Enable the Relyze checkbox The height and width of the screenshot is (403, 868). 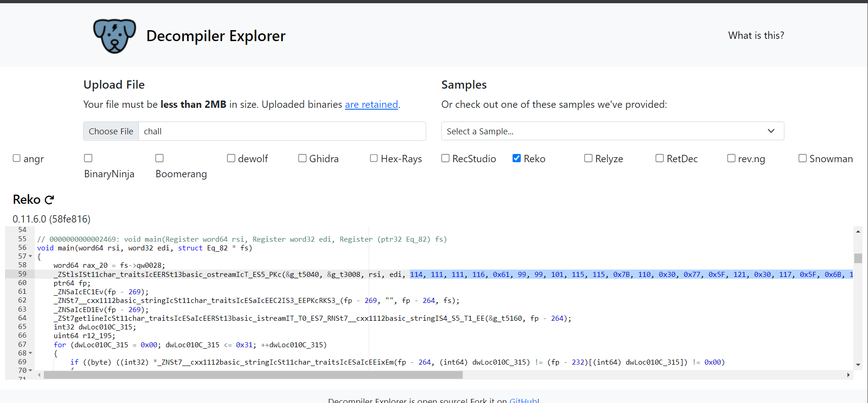click(x=588, y=158)
